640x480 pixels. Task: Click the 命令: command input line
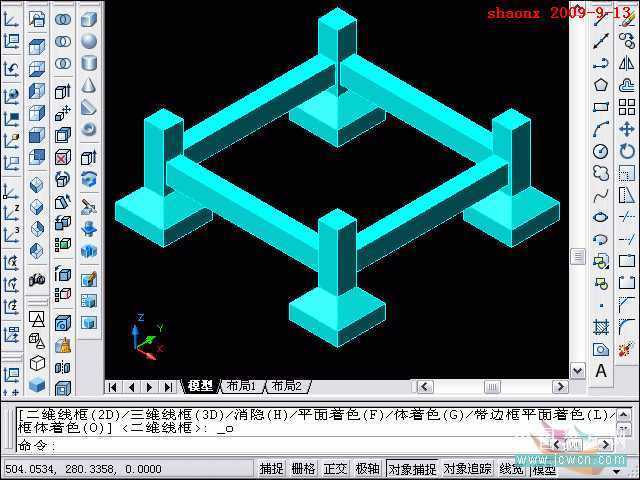point(282,445)
